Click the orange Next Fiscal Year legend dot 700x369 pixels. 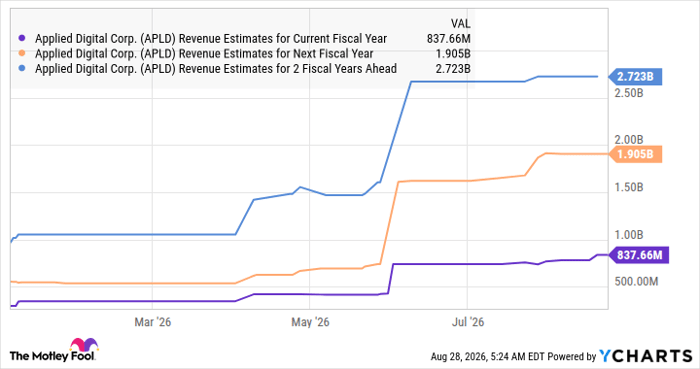(21, 54)
